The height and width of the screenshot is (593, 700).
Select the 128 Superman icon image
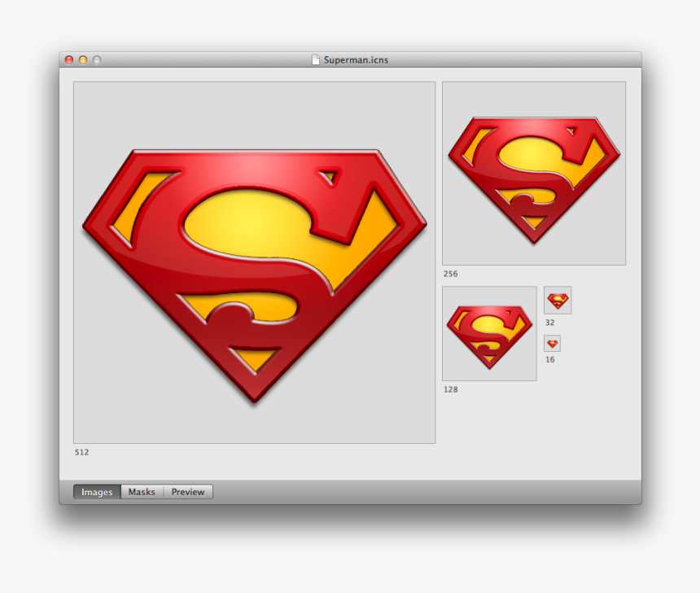click(x=489, y=333)
